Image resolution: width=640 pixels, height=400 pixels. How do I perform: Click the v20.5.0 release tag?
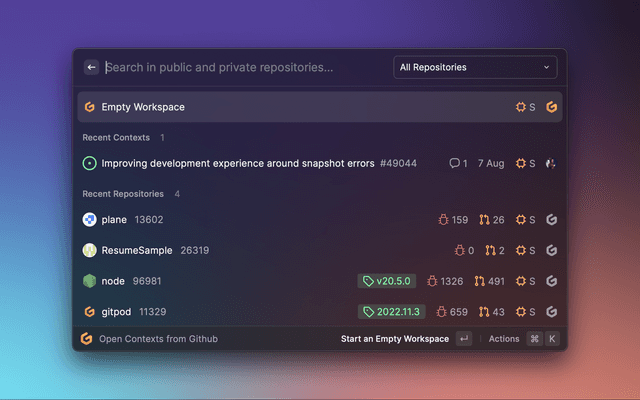point(387,281)
